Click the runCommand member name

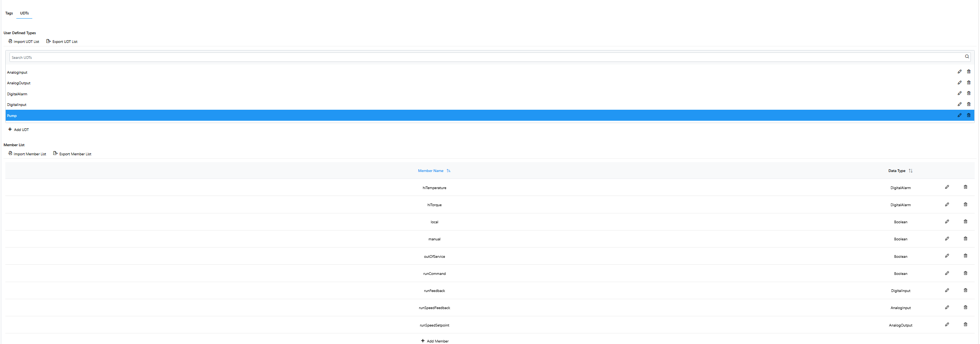(435, 274)
